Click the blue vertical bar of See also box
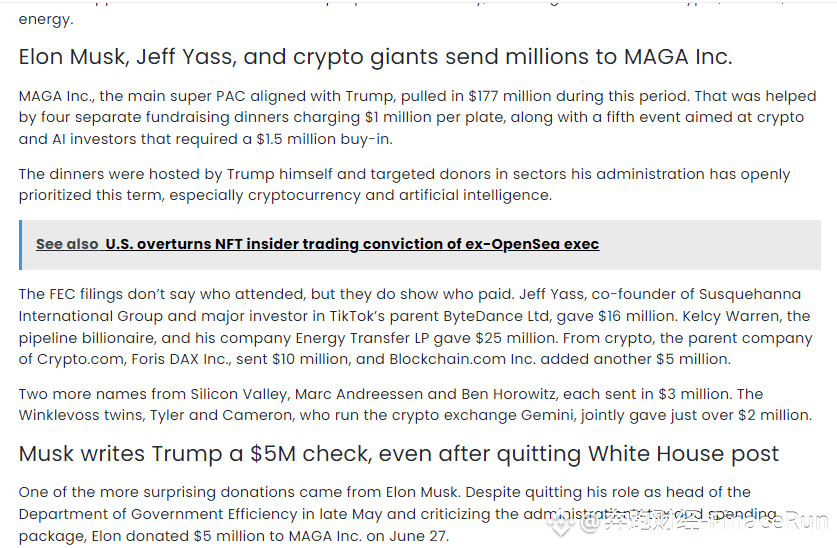This screenshot has height=548, width=837. (x=21, y=245)
